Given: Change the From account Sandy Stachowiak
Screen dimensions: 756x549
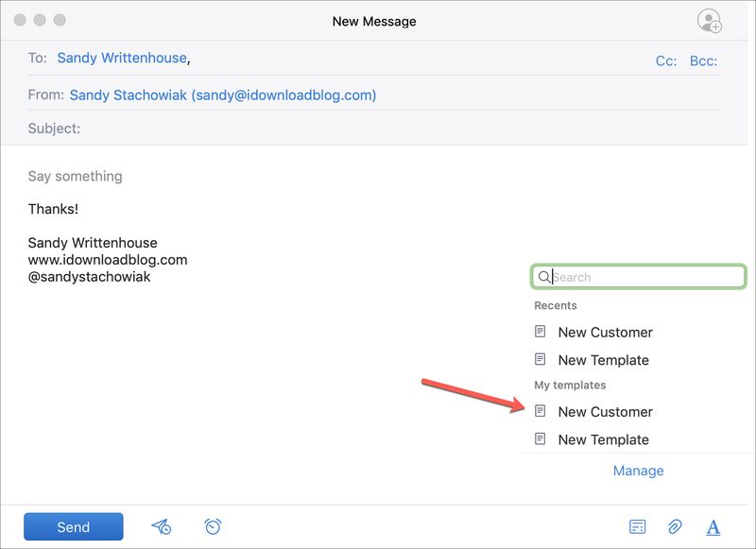Looking at the screenshot, I should [x=223, y=94].
